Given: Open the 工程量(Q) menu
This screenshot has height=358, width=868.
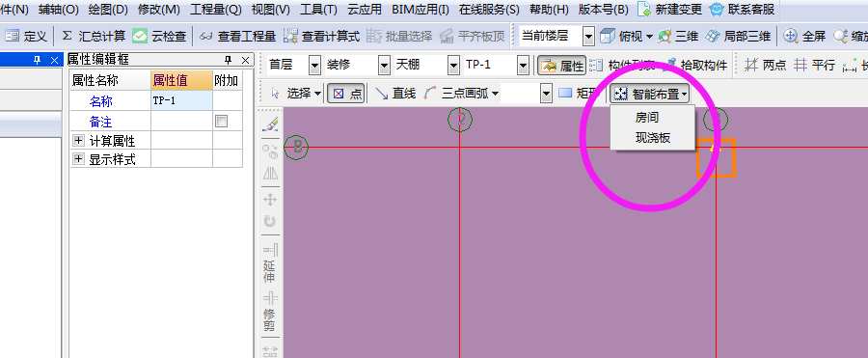Looking at the screenshot, I should (216, 9).
